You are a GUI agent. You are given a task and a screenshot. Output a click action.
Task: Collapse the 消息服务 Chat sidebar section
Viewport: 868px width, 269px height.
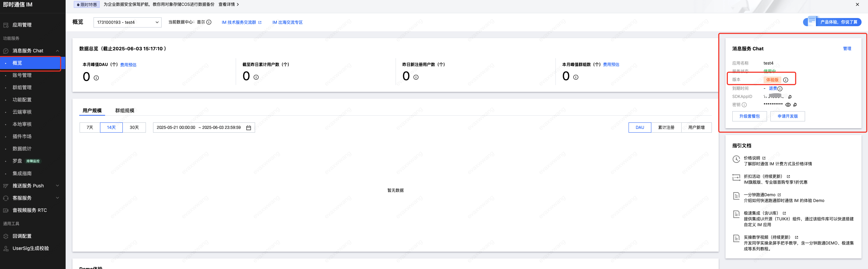(x=33, y=51)
